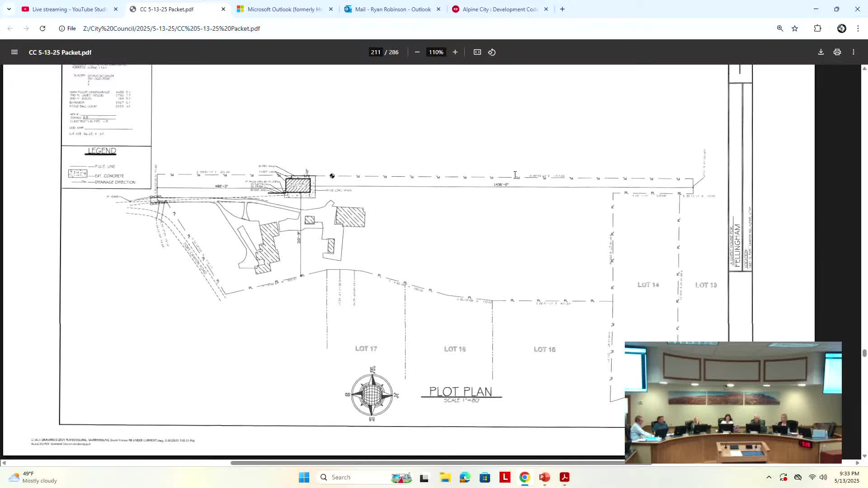Open the tab search dropdown arrow
The height and width of the screenshot is (488, 868).
[9, 9]
